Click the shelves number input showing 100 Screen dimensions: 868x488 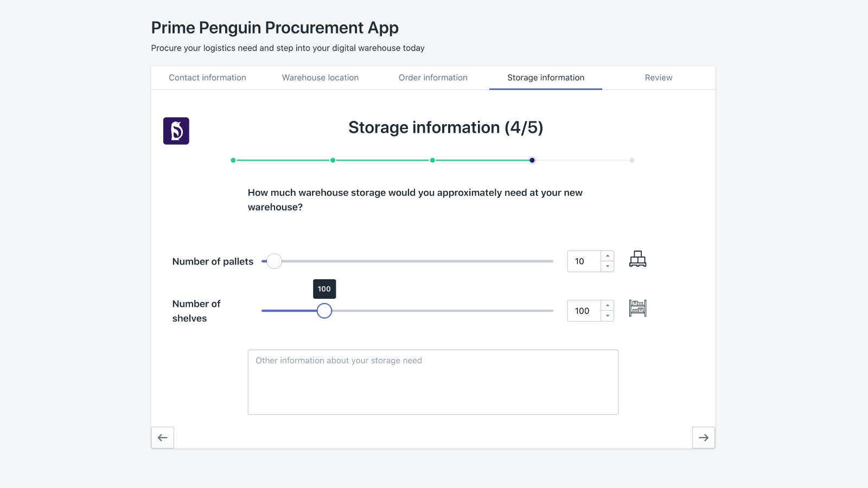click(584, 311)
